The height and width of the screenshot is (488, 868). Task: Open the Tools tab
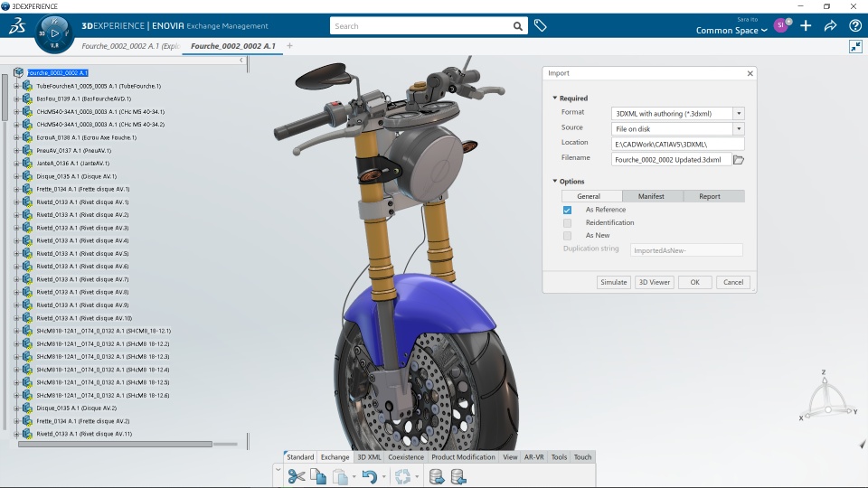559,457
